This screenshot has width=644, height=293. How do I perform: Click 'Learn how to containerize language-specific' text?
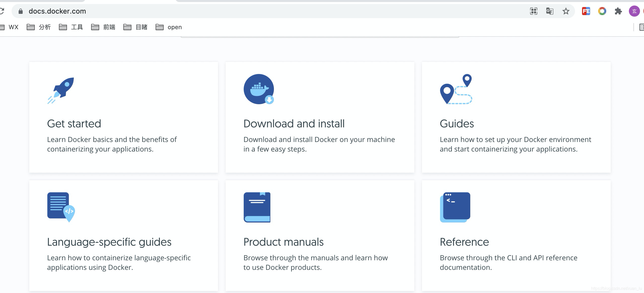(119, 263)
